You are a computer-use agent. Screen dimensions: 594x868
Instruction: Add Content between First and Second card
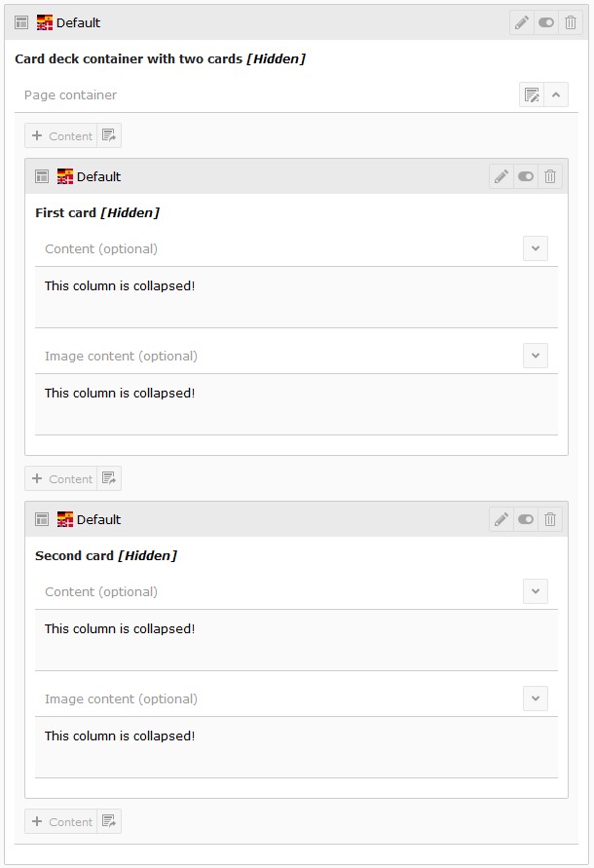61,478
